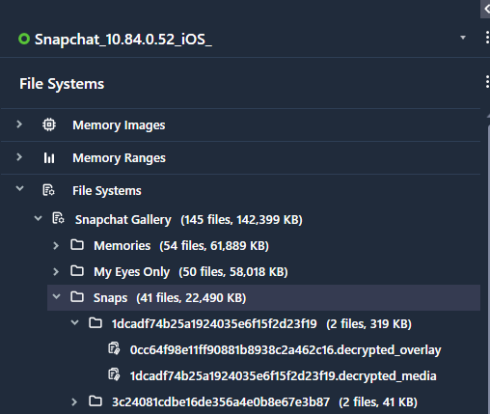491x415 pixels.
Task: Click the Snapchat Gallery file system icon
Action: pos(58,219)
